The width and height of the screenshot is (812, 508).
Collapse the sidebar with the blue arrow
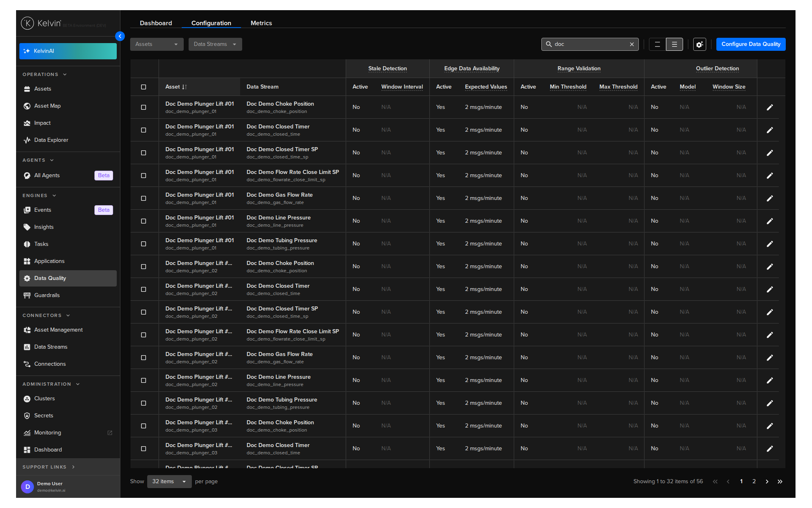(x=120, y=36)
